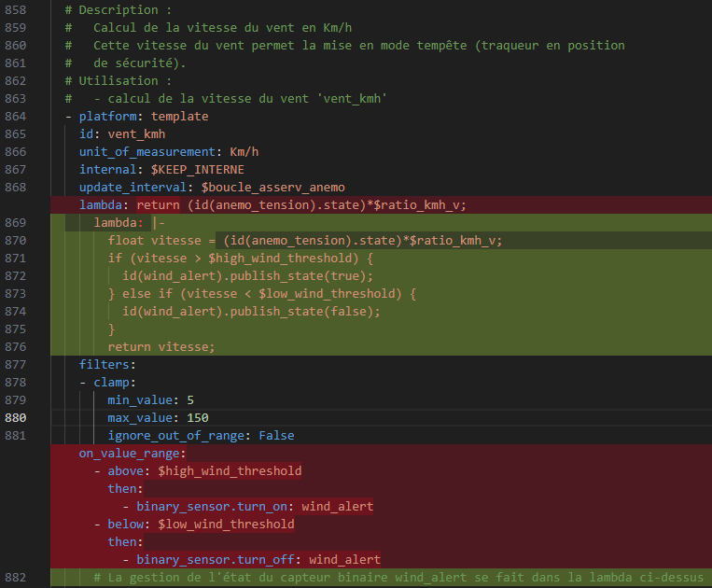Click the 'platform' key on line 864
712x588 pixels.
coord(107,117)
